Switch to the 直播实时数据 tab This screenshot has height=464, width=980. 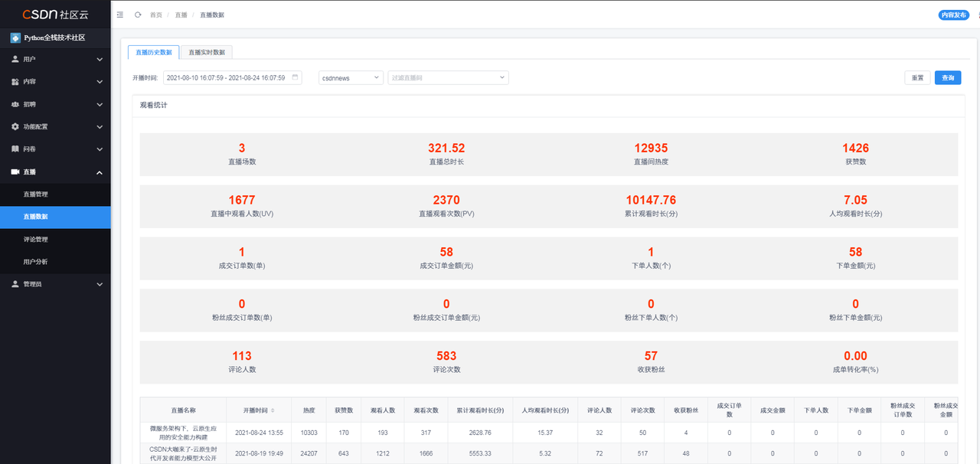point(207,52)
